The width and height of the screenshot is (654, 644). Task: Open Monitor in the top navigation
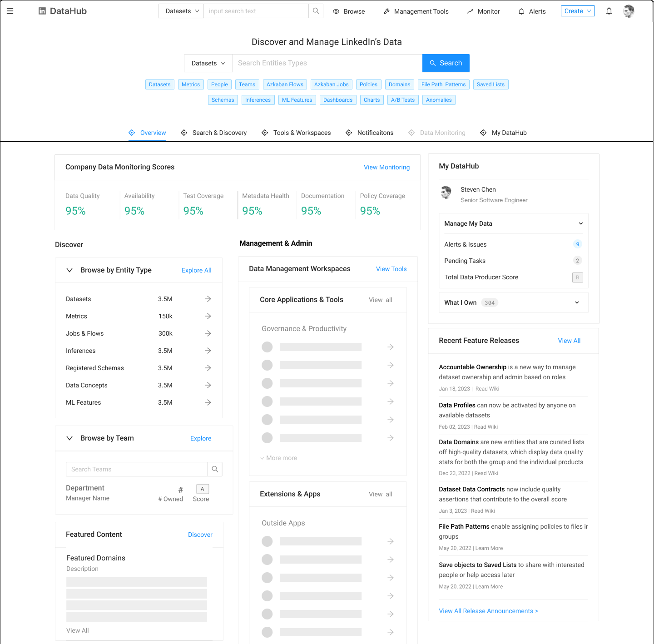483,11
